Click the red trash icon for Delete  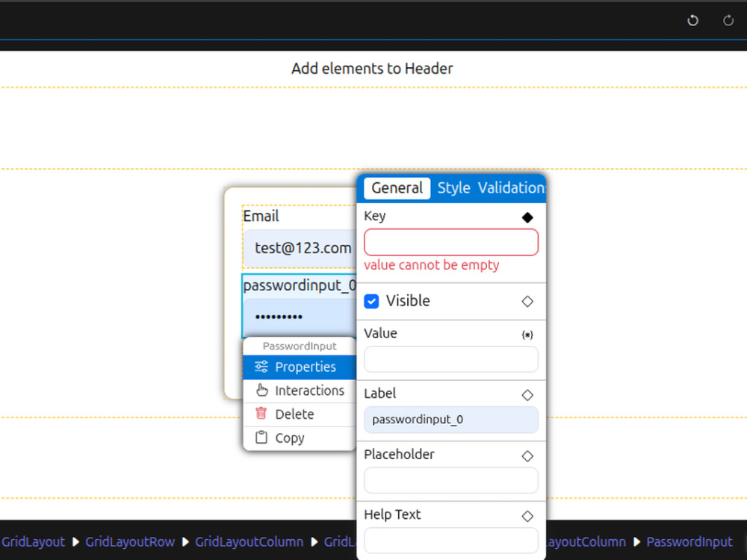tap(261, 414)
